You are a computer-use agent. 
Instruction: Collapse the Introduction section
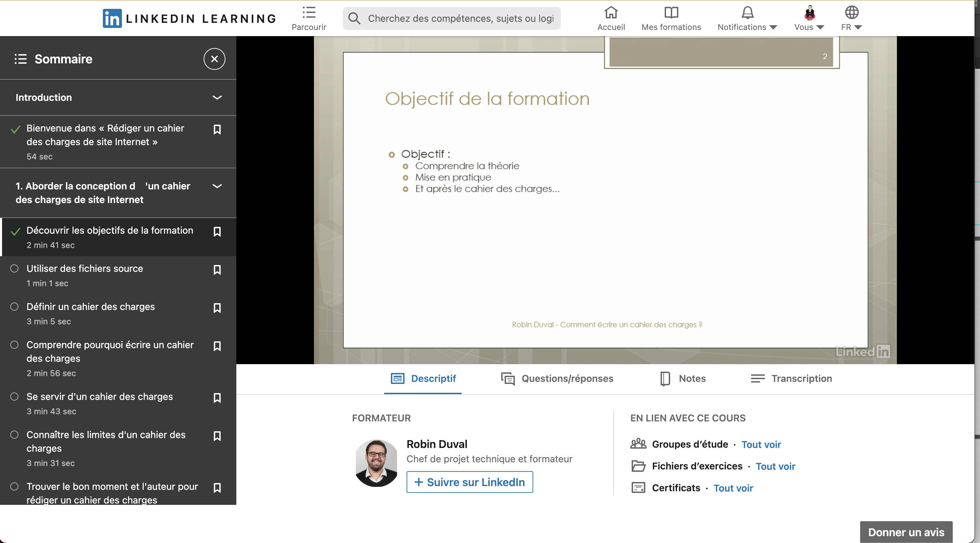tap(217, 97)
